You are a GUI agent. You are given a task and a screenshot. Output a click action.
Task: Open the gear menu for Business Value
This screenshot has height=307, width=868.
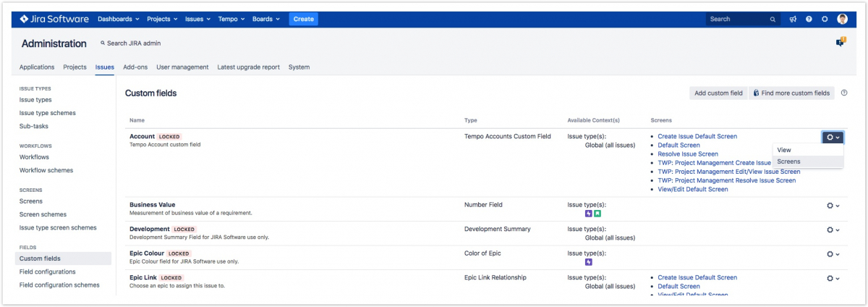(833, 206)
